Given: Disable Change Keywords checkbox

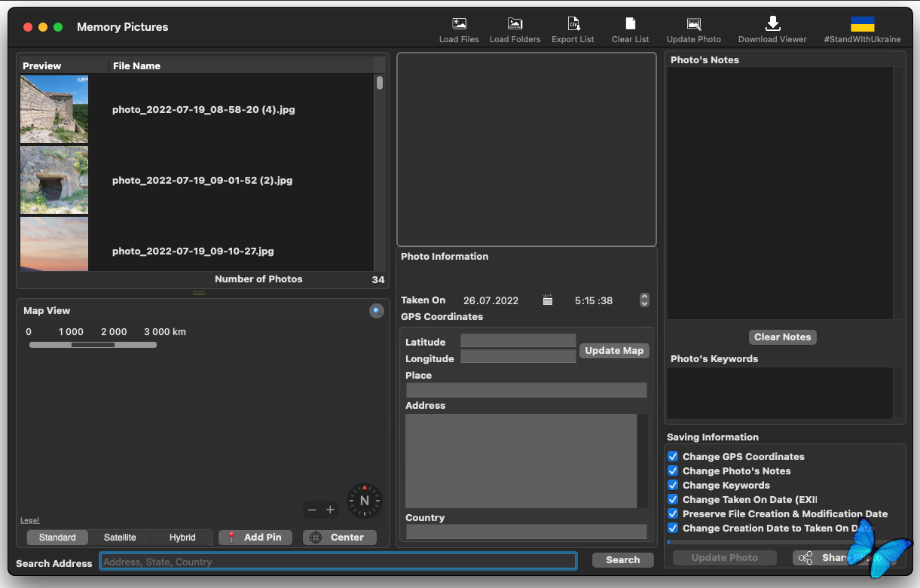Looking at the screenshot, I should 673,485.
